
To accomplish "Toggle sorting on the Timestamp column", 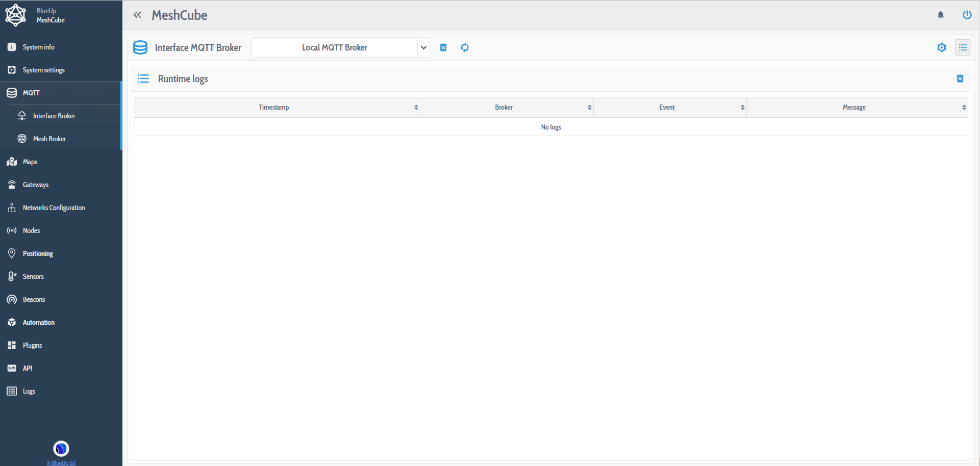I will (x=416, y=107).
